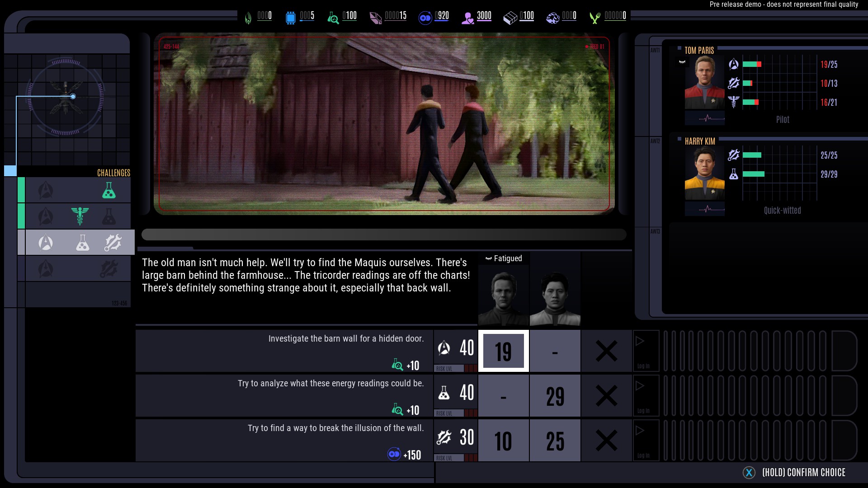Click the gray progress bar below the video feed
Screen dimensions: 868x488
[383, 235]
